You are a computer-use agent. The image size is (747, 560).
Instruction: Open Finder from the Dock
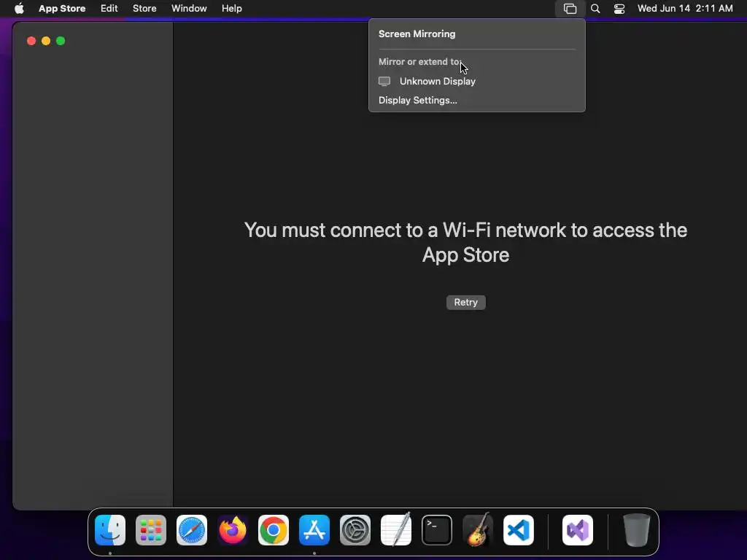point(110,530)
